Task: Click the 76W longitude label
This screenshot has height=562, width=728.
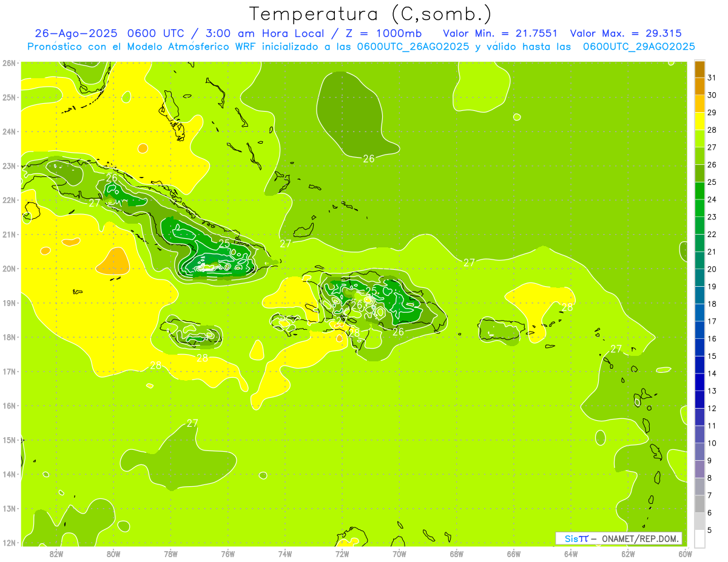Action: tap(227, 554)
